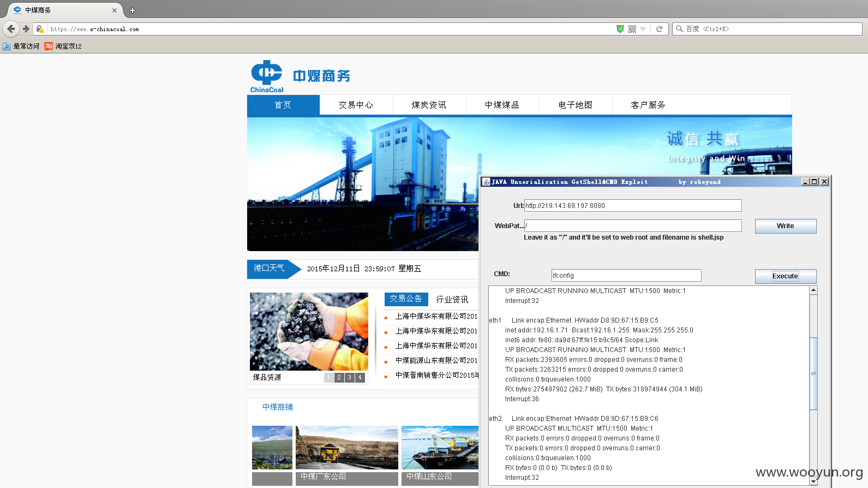Click the site identity lock warning icon
Viewport: 868px width, 488px height.
tap(40, 29)
